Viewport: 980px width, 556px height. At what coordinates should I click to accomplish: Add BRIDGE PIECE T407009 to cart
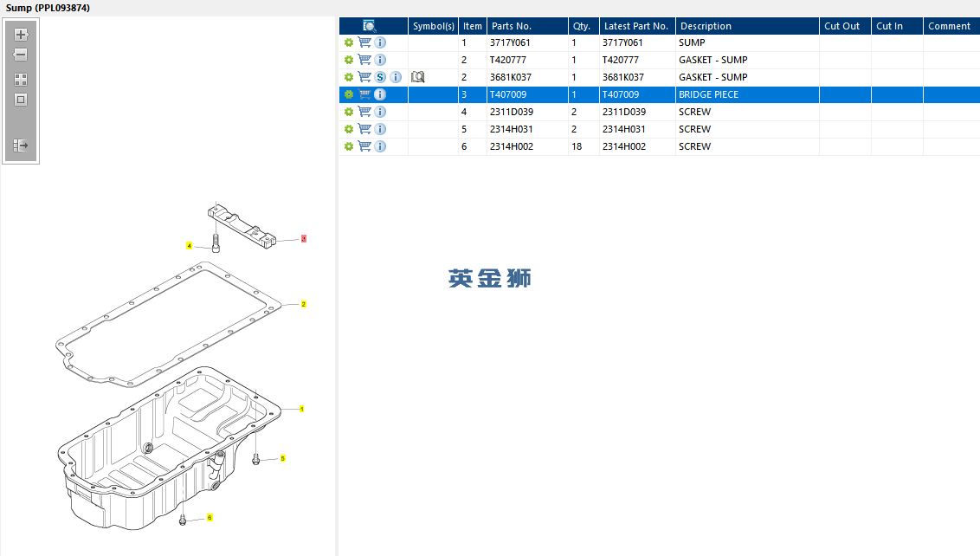tap(364, 94)
